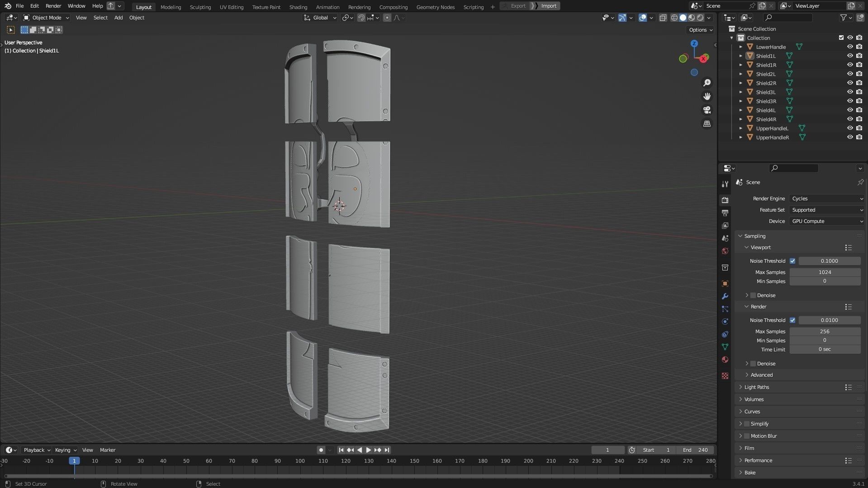The width and height of the screenshot is (868, 488).
Task: Open the Material properties sphere icon
Action: (725, 360)
